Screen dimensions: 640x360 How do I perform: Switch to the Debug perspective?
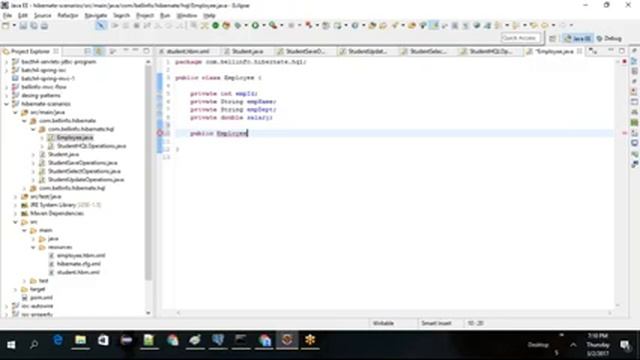click(609, 38)
